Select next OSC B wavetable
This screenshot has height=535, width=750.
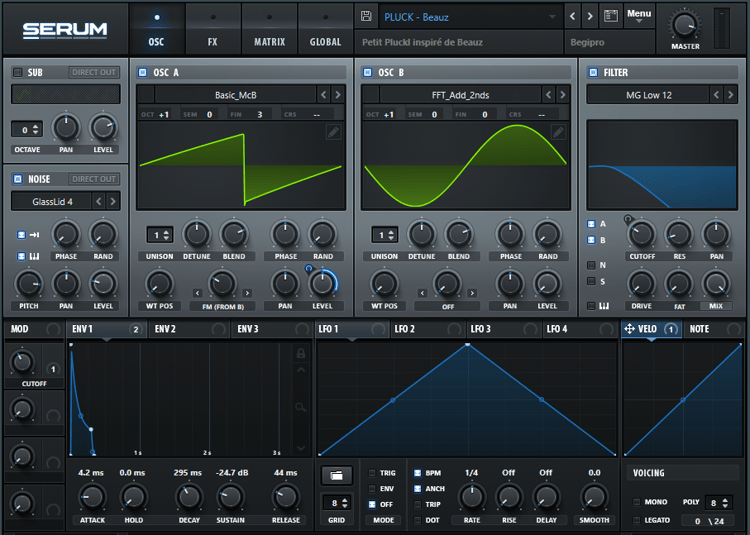pos(562,95)
